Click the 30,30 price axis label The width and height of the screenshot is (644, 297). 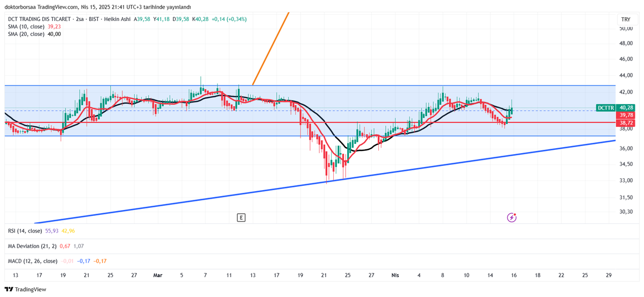coord(626,212)
